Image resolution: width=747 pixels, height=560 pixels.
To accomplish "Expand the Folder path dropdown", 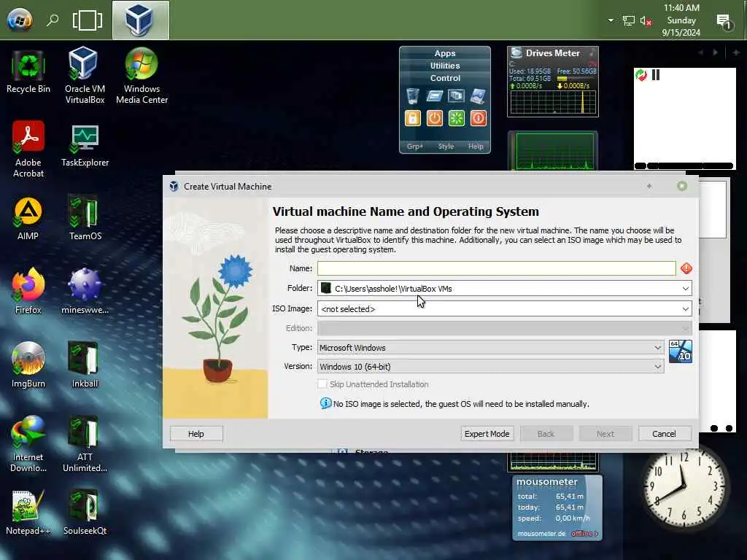I will (x=685, y=289).
